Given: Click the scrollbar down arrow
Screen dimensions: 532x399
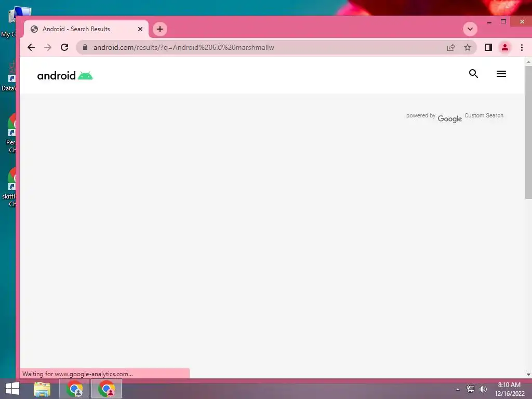Looking at the screenshot, I should coord(528,375).
